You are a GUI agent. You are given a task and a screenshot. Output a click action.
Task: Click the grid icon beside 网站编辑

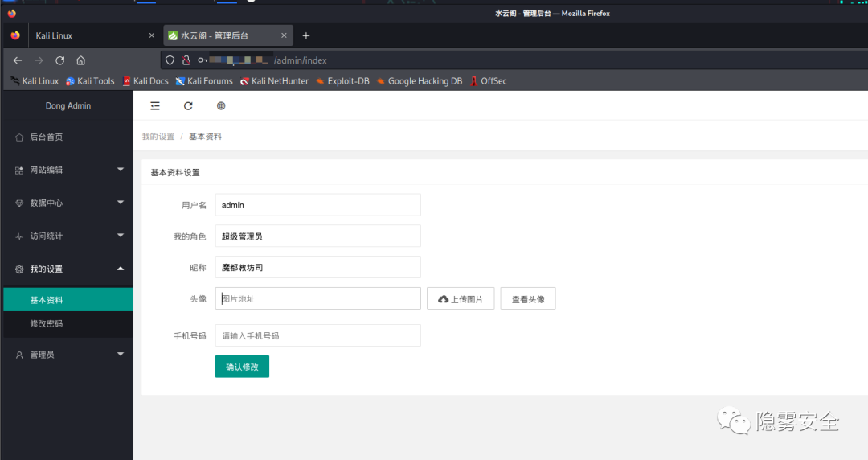coord(19,170)
